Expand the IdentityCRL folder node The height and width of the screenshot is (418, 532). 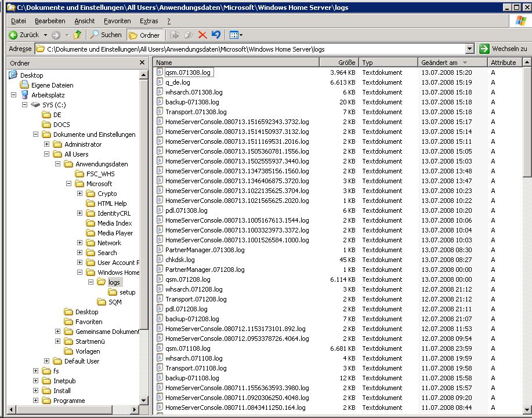79,213
